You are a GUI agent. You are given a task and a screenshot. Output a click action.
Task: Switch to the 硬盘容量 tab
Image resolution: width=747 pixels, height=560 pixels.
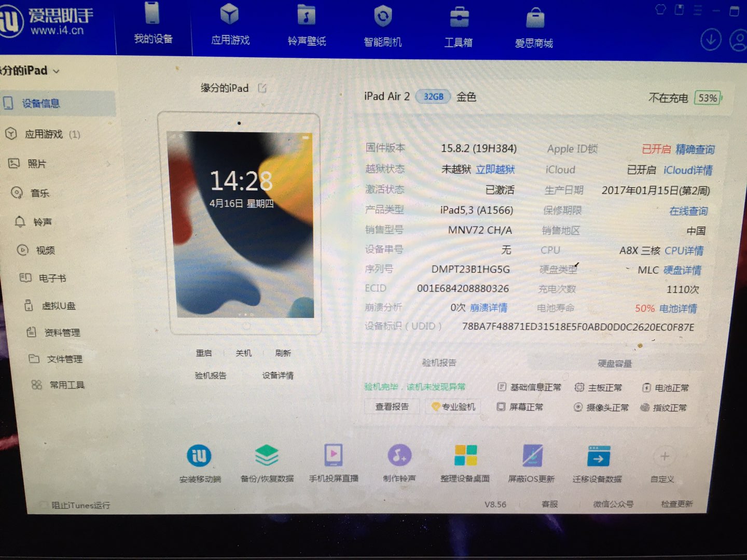click(615, 363)
